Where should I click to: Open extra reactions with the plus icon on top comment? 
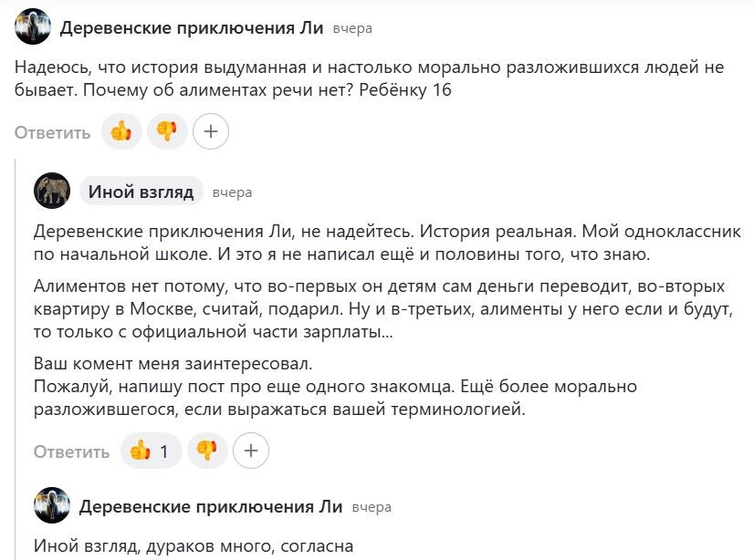pyautogui.click(x=211, y=130)
